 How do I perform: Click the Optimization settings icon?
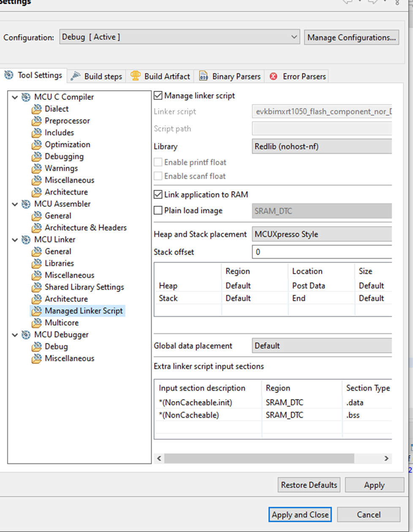point(37,145)
